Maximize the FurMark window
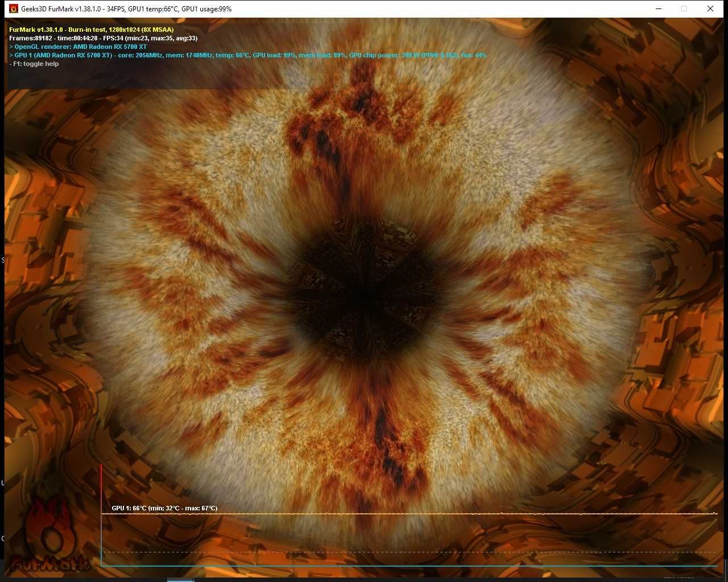Viewport: 728px width, 582px height. click(684, 9)
